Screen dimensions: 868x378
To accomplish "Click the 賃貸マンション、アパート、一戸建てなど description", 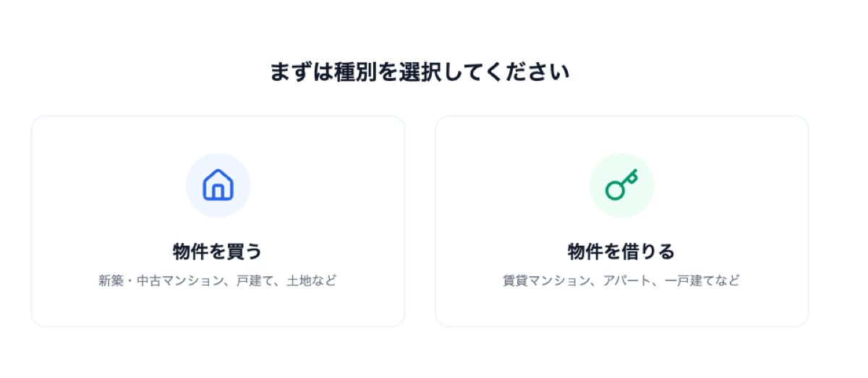I will click(x=621, y=280).
